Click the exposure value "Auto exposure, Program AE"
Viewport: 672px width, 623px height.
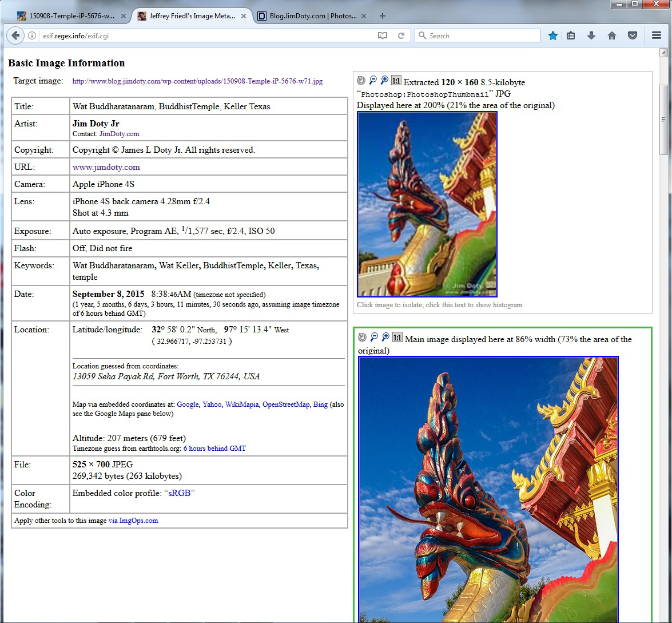click(124, 231)
